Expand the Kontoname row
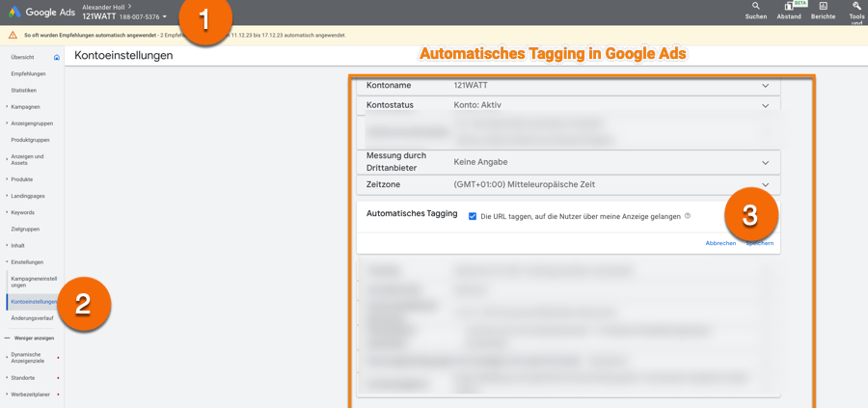868x408 pixels. [765, 85]
